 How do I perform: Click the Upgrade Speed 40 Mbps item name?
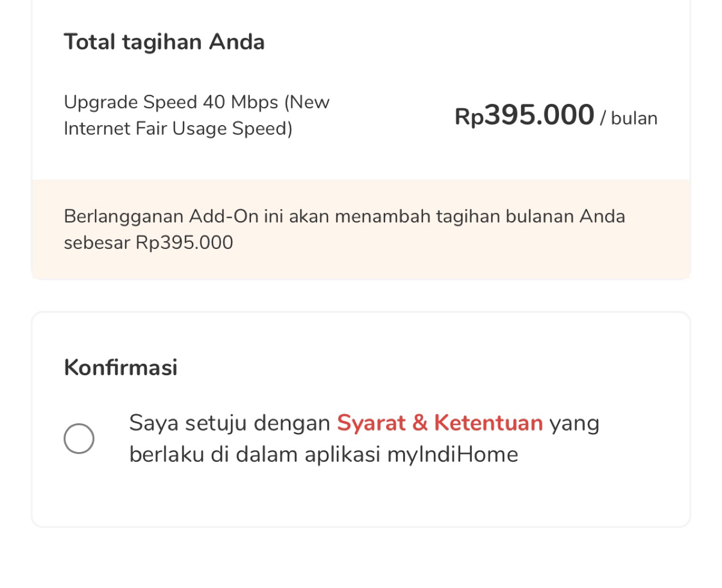point(197,102)
